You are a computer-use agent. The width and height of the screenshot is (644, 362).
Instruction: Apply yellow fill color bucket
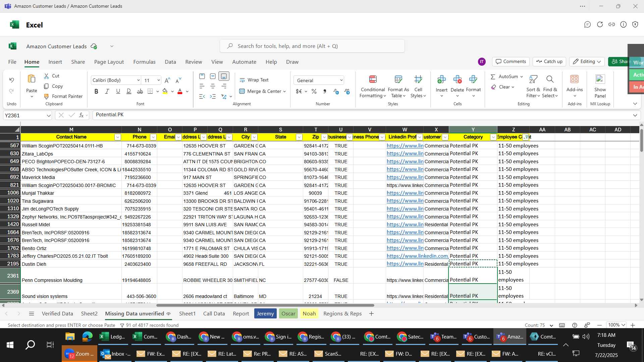click(165, 91)
